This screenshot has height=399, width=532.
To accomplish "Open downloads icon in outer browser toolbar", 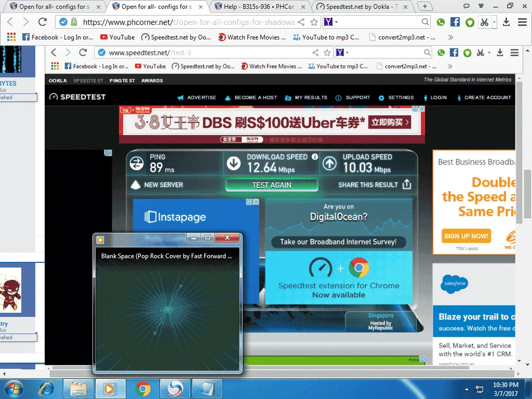I will click(506, 22).
